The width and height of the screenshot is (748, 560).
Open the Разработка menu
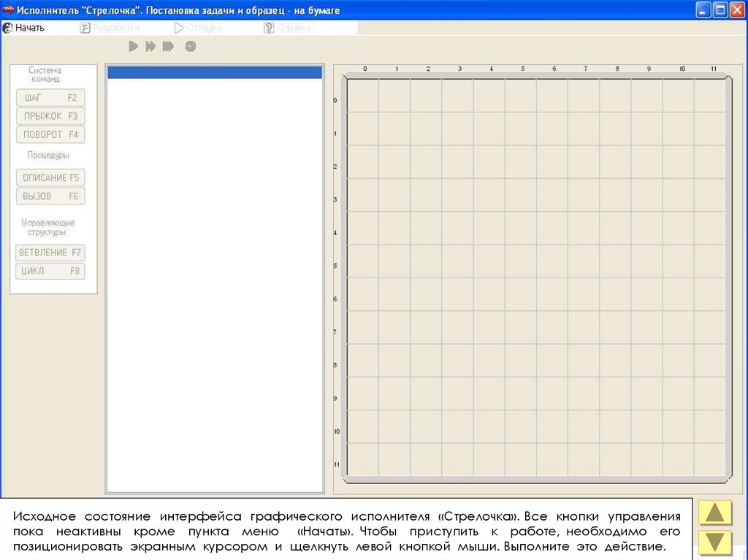(x=110, y=28)
